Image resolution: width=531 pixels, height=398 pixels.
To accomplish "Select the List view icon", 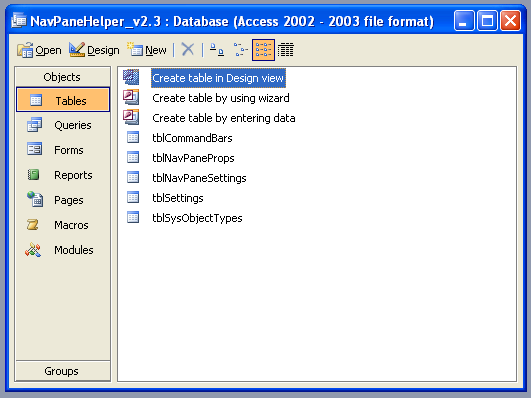I will [x=263, y=50].
